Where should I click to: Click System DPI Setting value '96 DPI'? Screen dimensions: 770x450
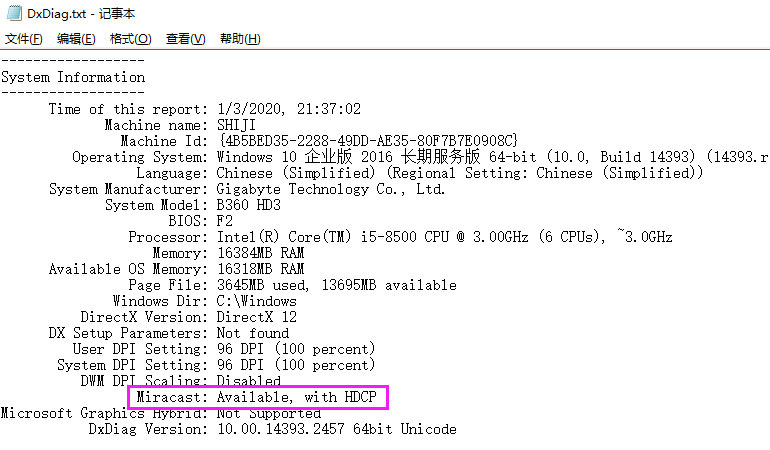241,365
